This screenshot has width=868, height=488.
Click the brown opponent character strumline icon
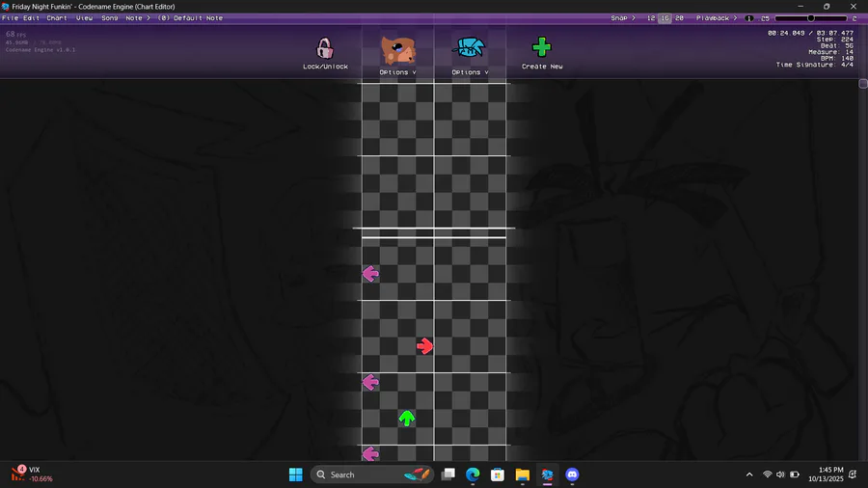397,50
